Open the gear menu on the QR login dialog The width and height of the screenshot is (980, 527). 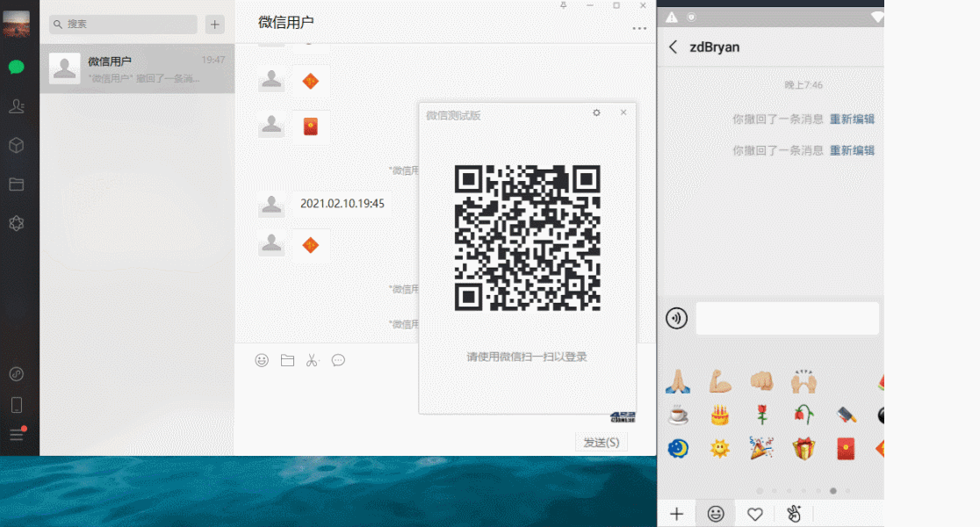click(596, 113)
